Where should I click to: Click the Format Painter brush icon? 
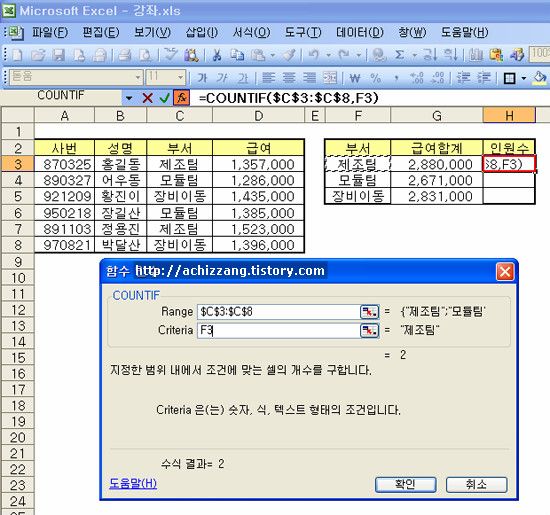coord(290,55)
